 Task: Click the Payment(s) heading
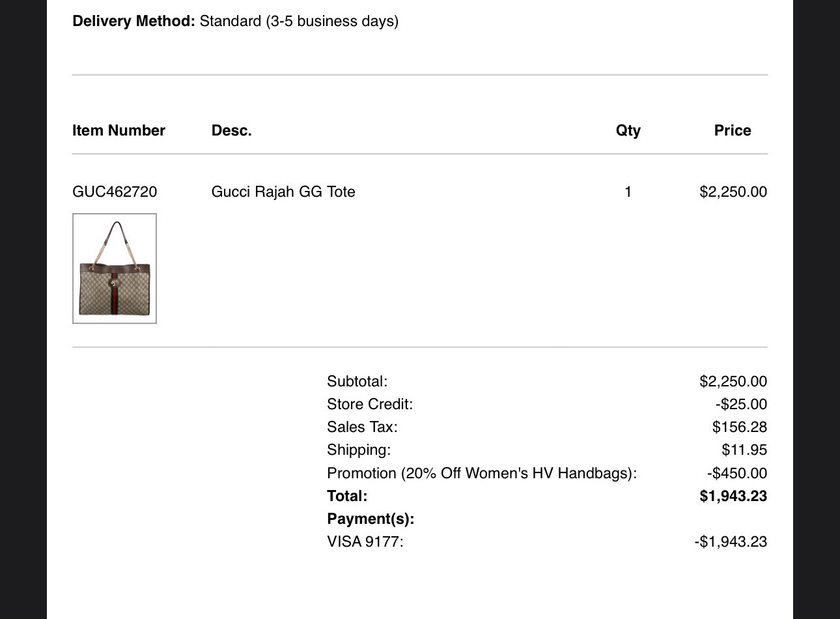click(371, 519)
